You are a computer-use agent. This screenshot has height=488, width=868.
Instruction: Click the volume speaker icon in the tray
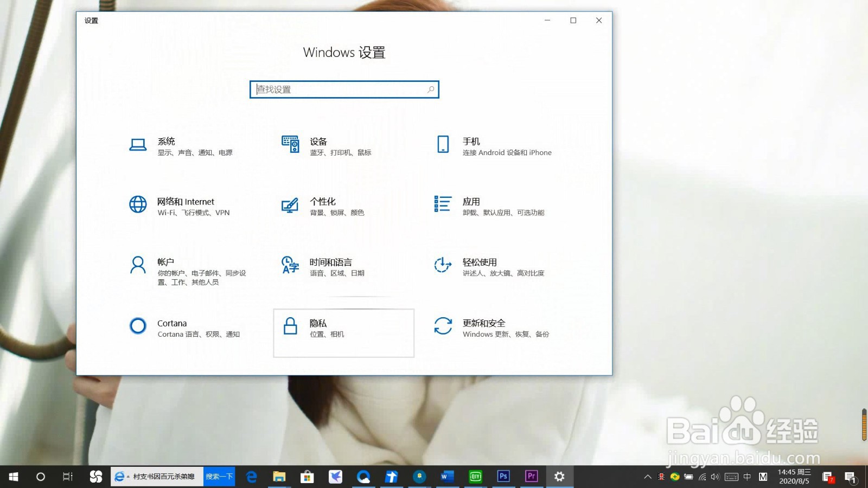[715, 477]
